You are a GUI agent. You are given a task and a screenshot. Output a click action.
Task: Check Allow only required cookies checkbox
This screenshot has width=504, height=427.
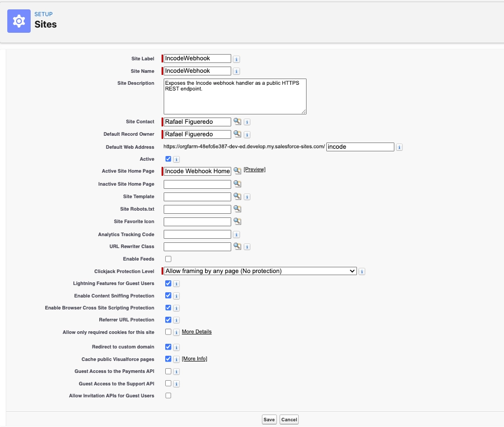168,332
